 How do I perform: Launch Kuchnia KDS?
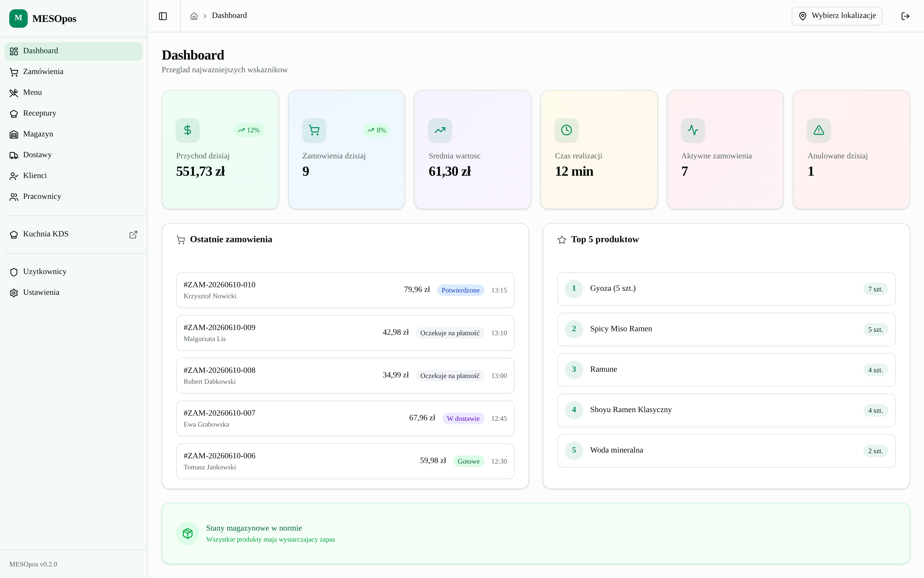[x=73, y=234]
